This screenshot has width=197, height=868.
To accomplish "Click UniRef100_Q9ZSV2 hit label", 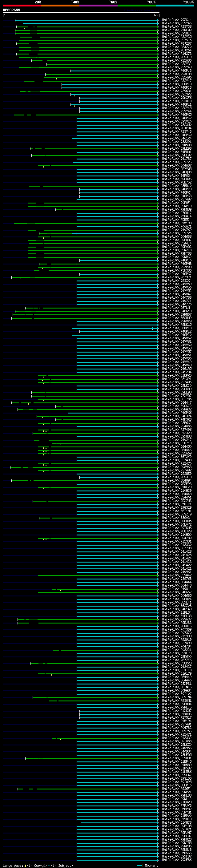I will click(176, 94).
